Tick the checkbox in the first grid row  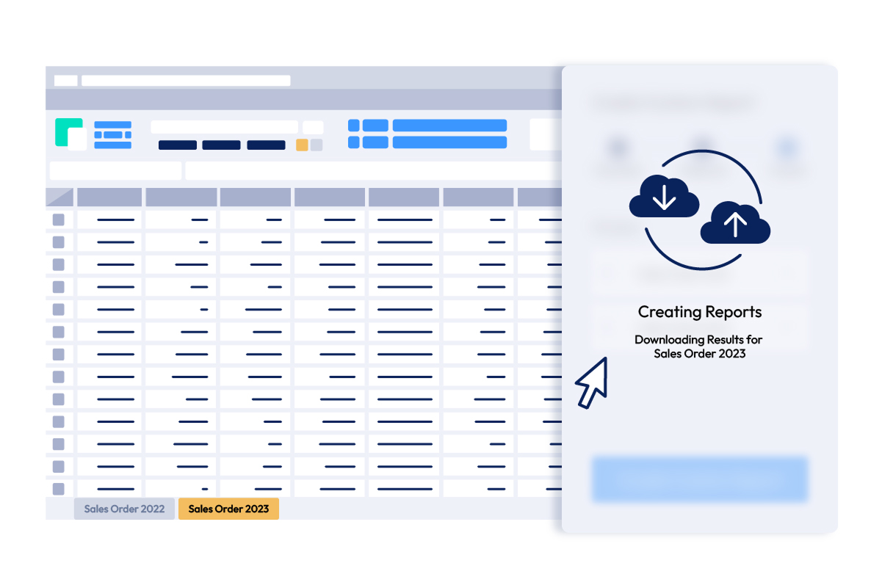(x=59, y=219)
